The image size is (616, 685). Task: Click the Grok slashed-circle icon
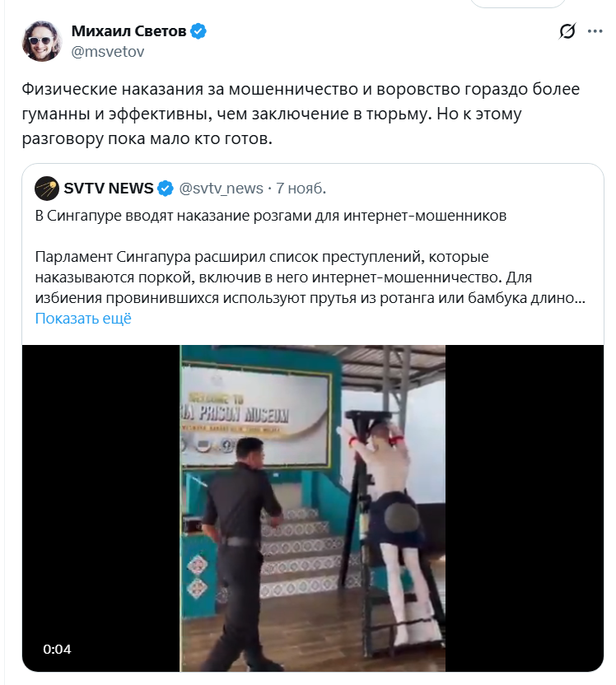tap(567, 31)
